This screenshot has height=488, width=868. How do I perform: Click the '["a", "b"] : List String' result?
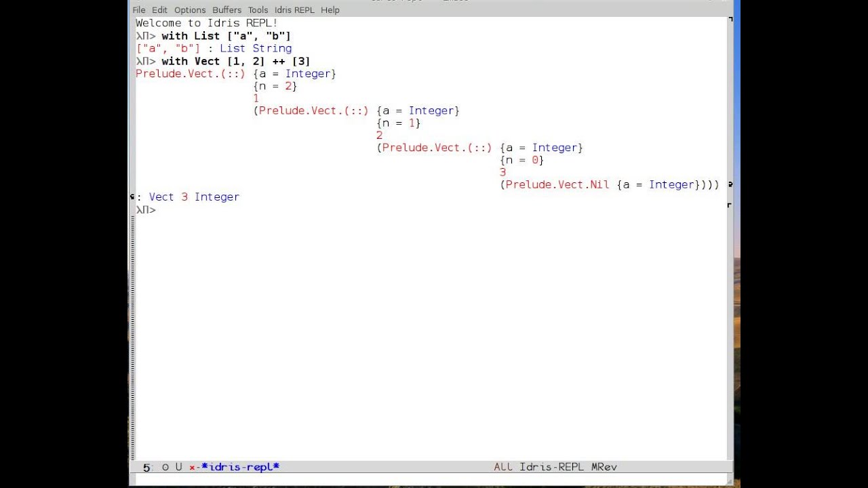pos(214,49)
